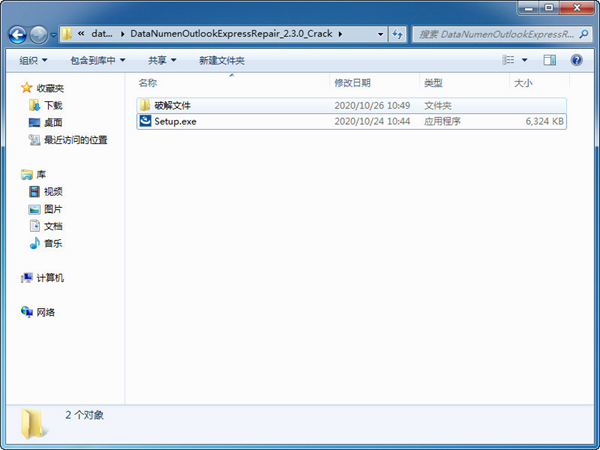The height and width of the screenshot is (450, 600).
Task: Expand the arrow after the 'dat...' breadcrumb
Action: tap(122, 34)
